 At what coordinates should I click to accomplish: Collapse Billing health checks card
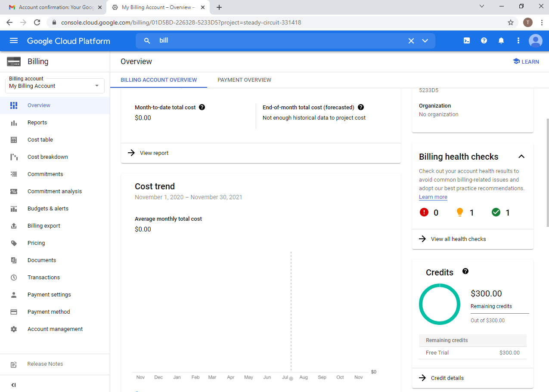pos(521,157)
